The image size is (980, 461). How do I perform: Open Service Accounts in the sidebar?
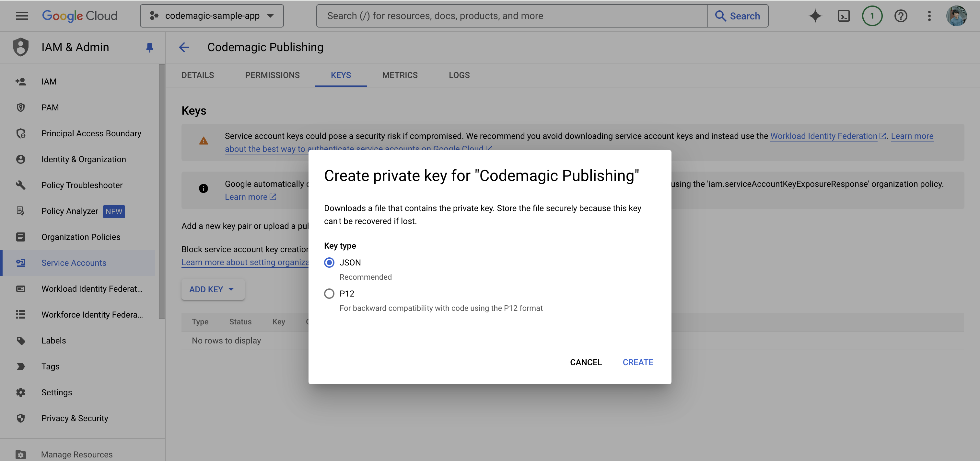click(77, 263)
